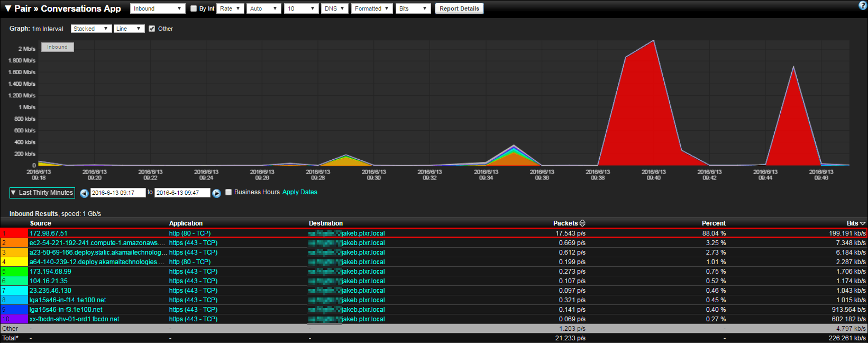
Task: Click the Total 226.261 kb/s value
Action: pos(847,338)
